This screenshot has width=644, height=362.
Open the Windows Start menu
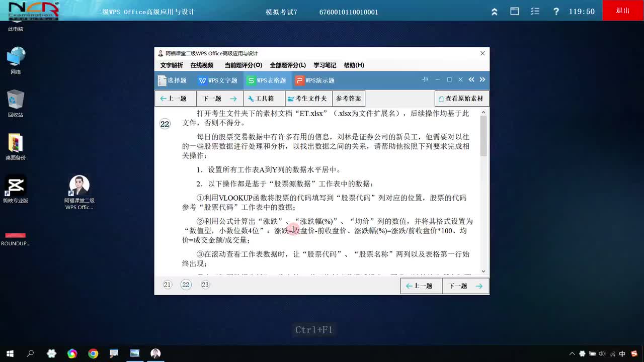coord(10,353)
